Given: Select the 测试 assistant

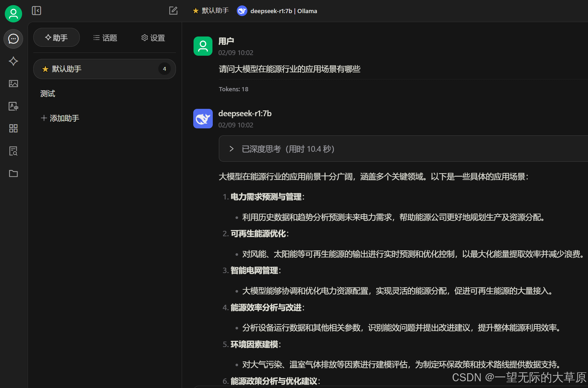Looking at the screenshot, I should coord(48,93).
